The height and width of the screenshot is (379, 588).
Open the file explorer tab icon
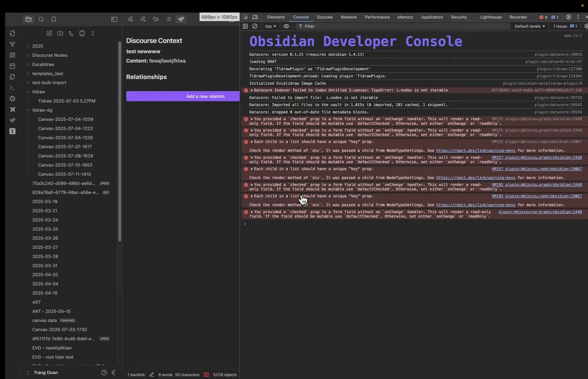(x=28, y=19)
